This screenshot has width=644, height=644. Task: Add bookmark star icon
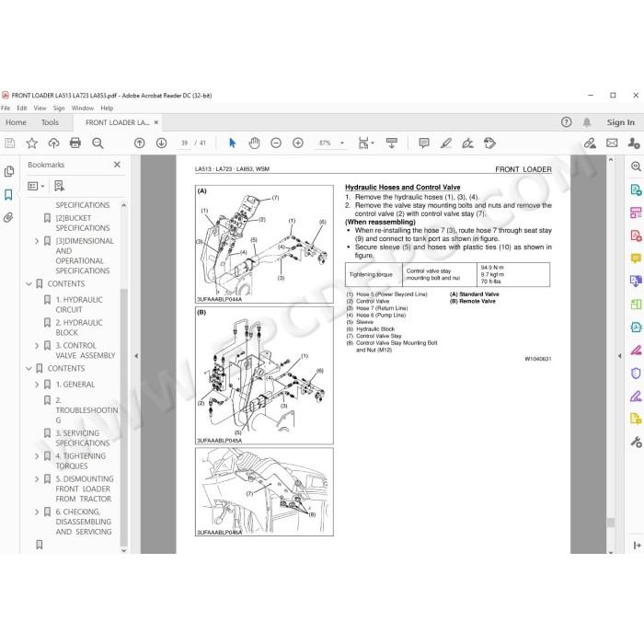[31, 143]
